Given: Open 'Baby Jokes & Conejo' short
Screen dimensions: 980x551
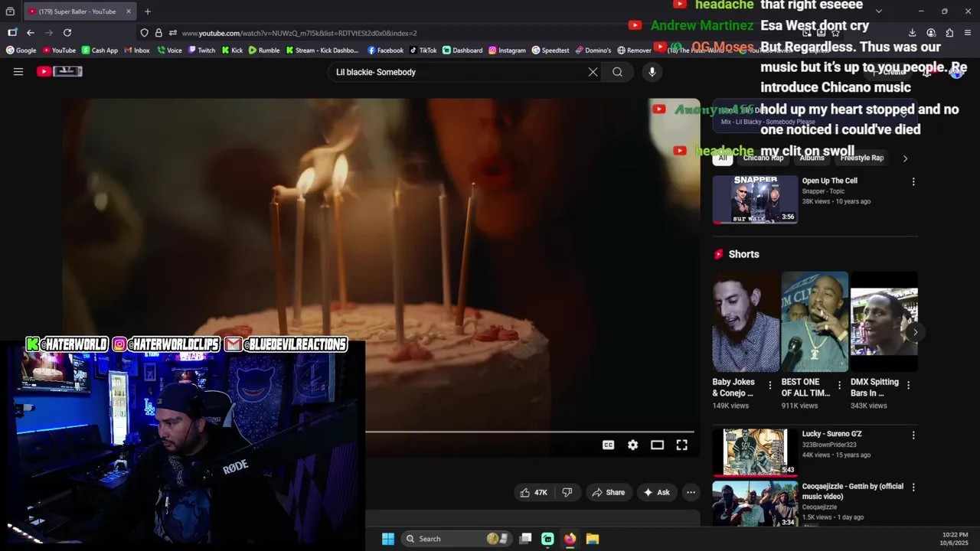Looking at the screenshot, I should point(746,322).
